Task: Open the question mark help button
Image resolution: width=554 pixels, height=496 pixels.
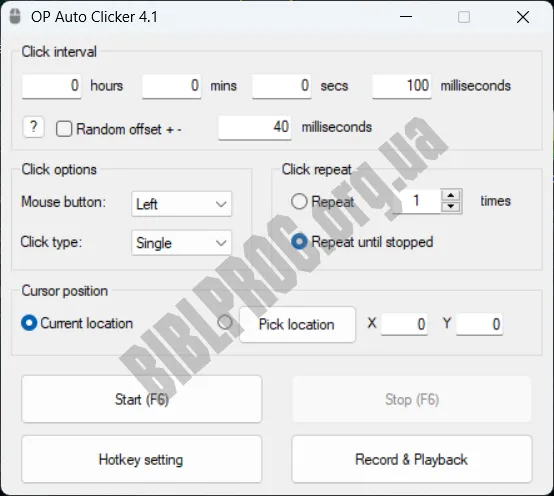Action: (x=34, y=127)
